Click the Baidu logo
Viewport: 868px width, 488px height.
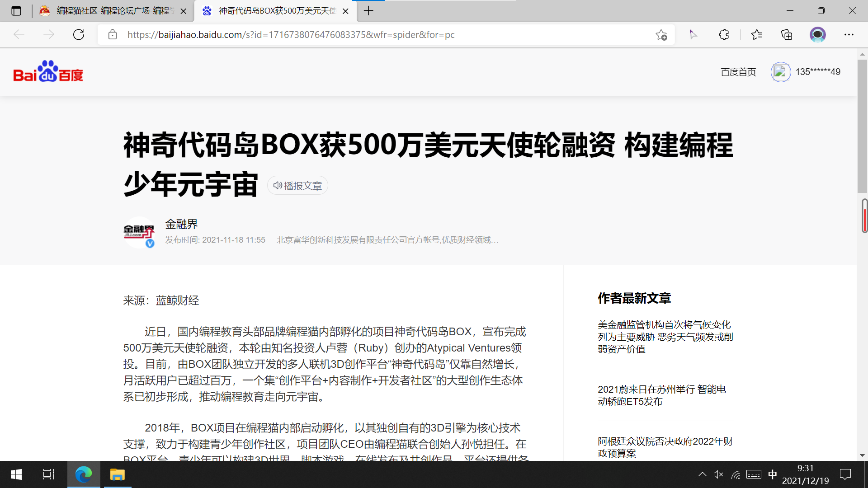(x=48, y=71)
